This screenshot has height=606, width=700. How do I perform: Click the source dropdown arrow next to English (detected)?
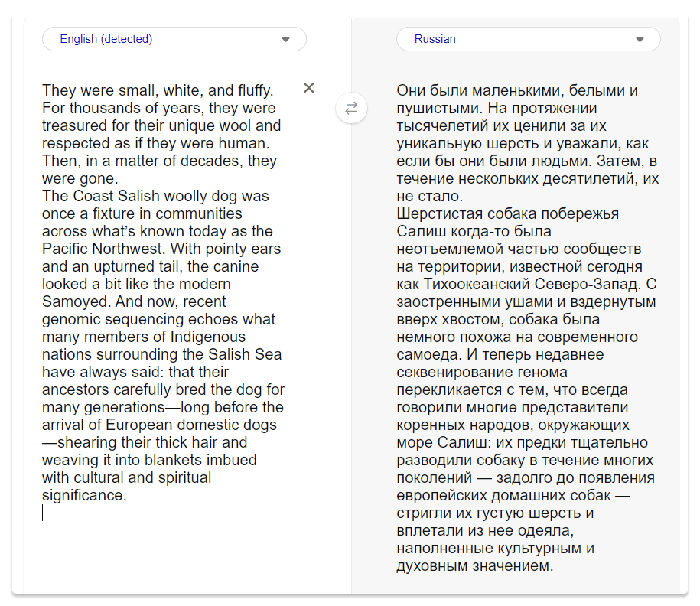(x=285, y=39)
